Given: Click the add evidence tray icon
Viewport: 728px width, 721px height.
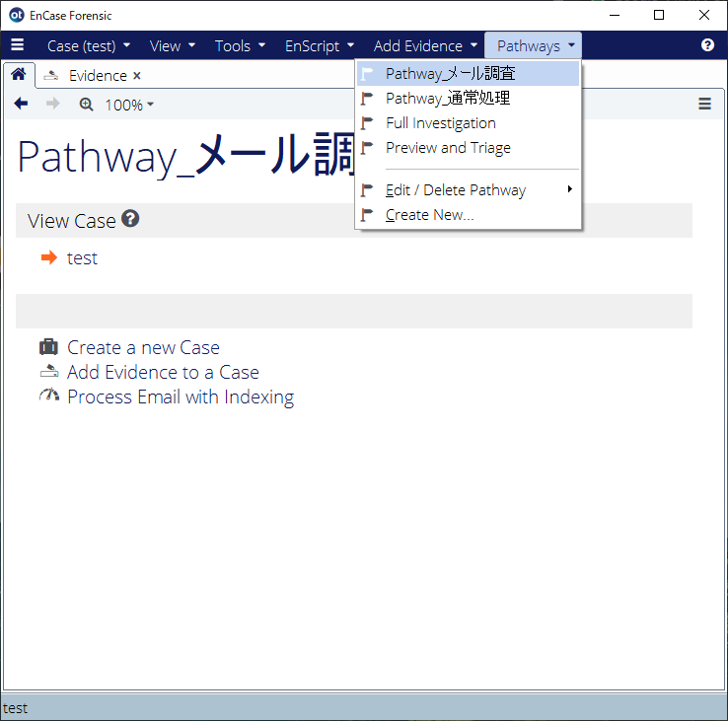Looking at the screenshot, I should pos(49,371).
